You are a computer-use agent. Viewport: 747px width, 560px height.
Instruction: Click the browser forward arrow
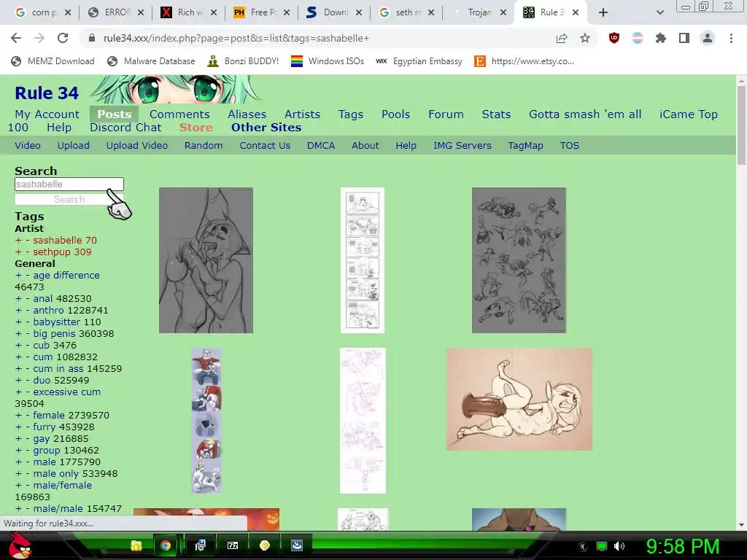pyautogui.click(x=39, y=38)
